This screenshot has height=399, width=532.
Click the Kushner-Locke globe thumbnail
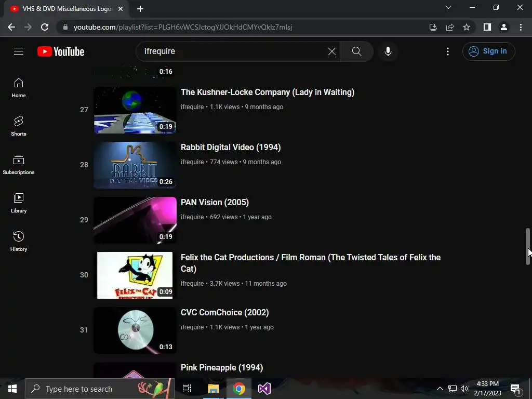tap(135, 110)
